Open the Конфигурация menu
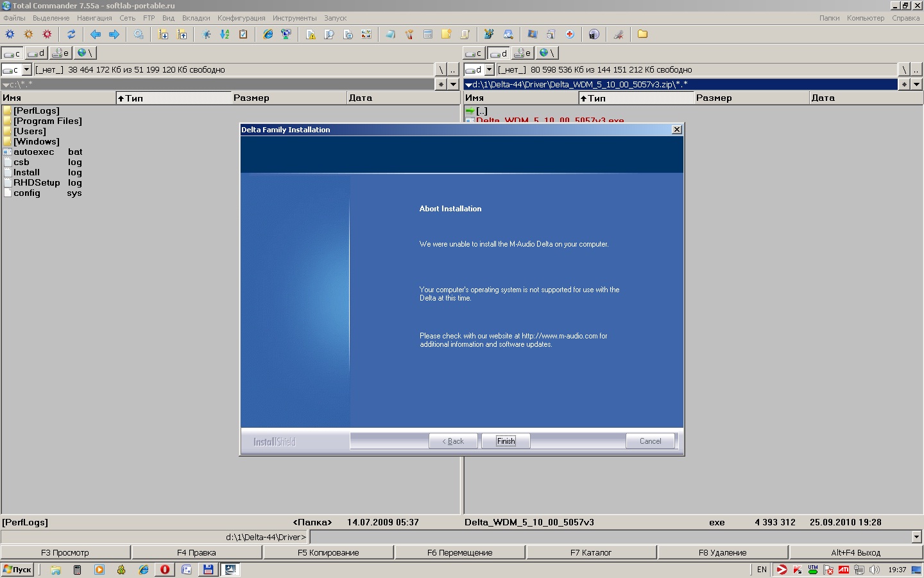 point(241,18)
